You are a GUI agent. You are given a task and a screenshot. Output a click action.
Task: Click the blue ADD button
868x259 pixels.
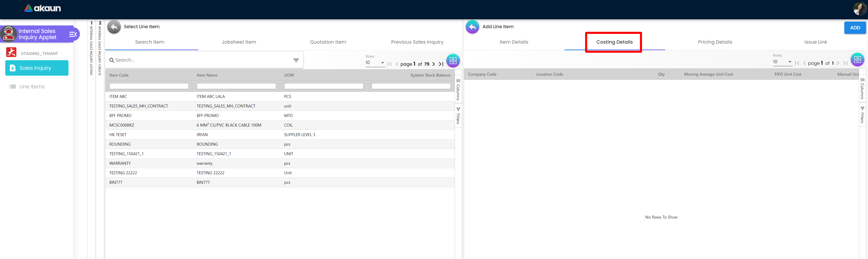coord(855,27)
